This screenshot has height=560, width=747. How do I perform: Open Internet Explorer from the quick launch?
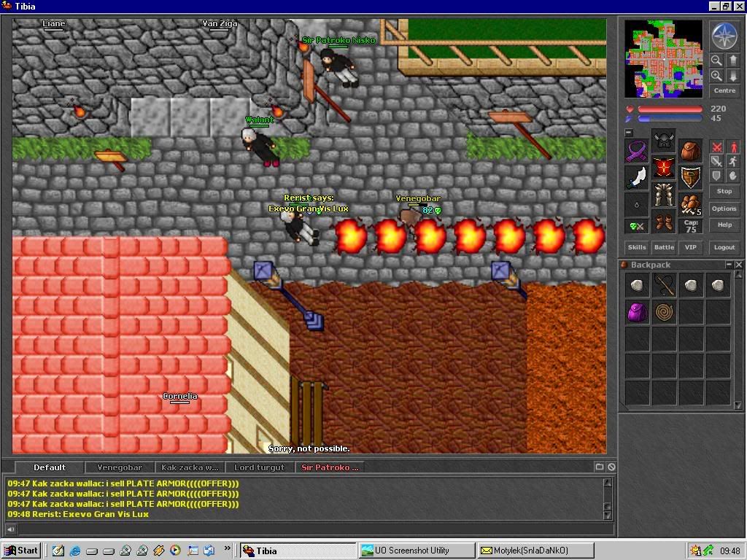(75, 551)
